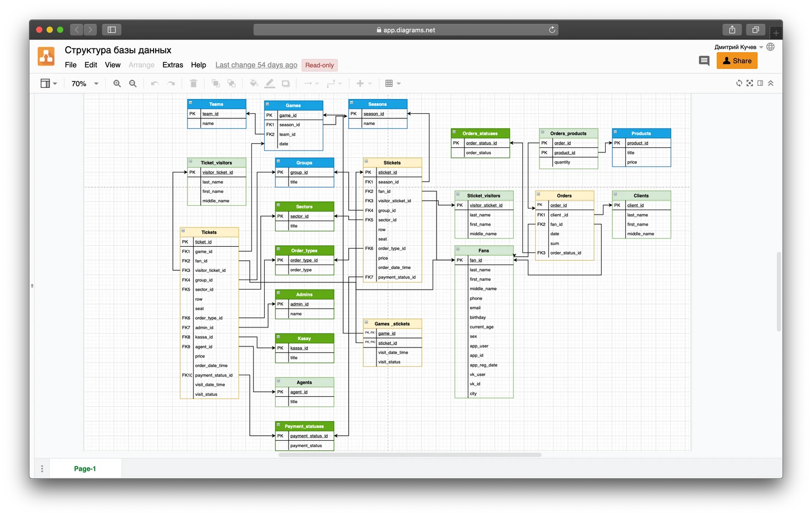
Task: Click the draw.io orange logo
Action: [46, 57]
